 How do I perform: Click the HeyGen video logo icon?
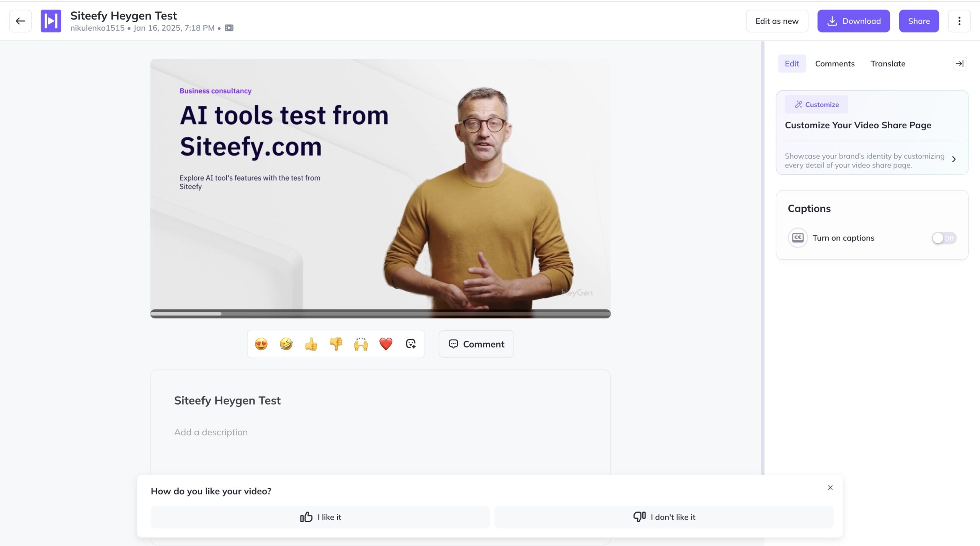[51, 21]
